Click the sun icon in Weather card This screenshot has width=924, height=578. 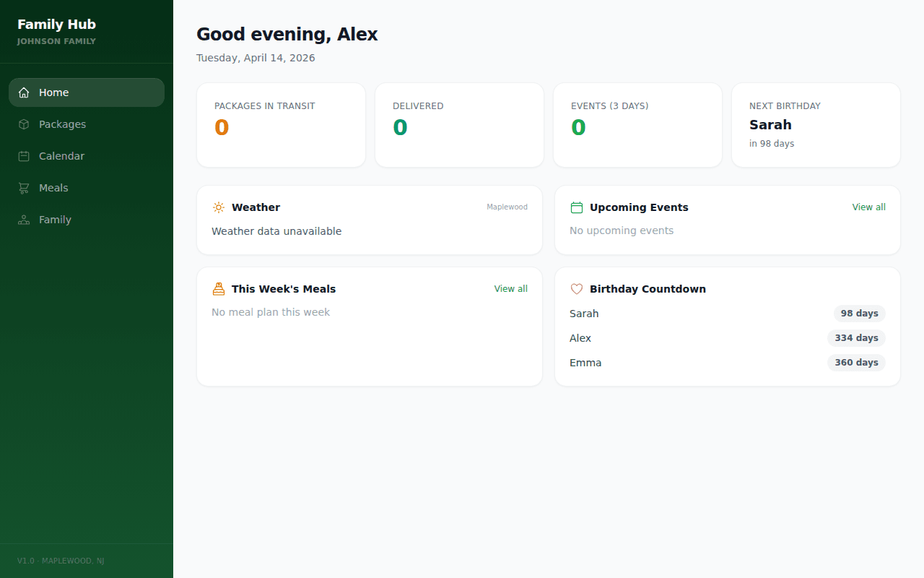[x=219, y=207]
